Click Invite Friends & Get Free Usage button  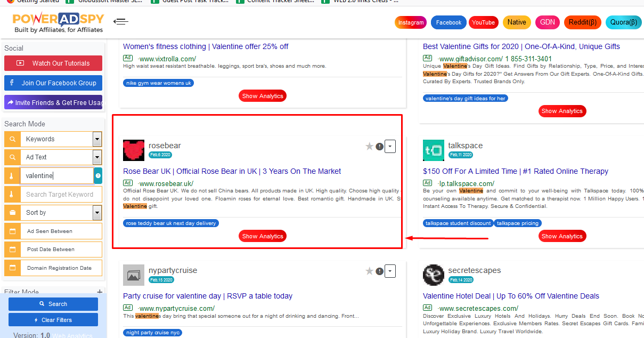(x=53, y=102)
